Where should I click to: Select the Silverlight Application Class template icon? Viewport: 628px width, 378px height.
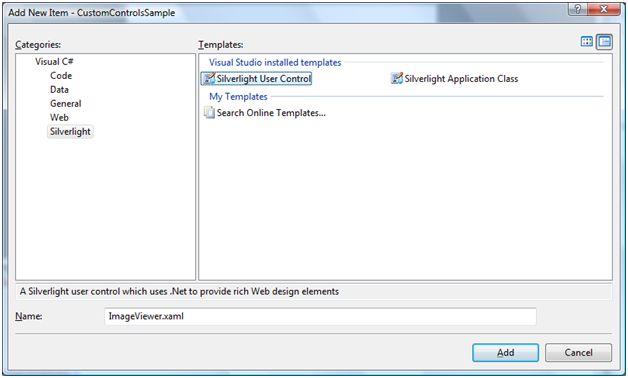pyautogui.click(x=397, y=78)
